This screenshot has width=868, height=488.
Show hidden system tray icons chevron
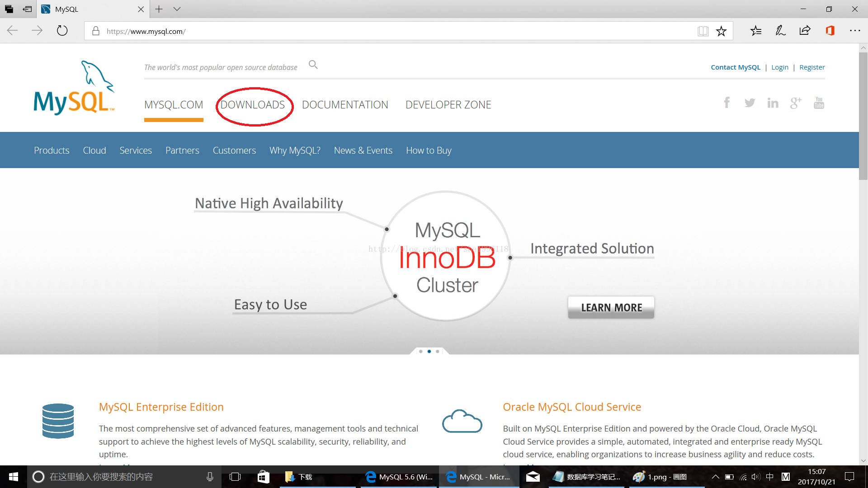[x=715, y=477]
